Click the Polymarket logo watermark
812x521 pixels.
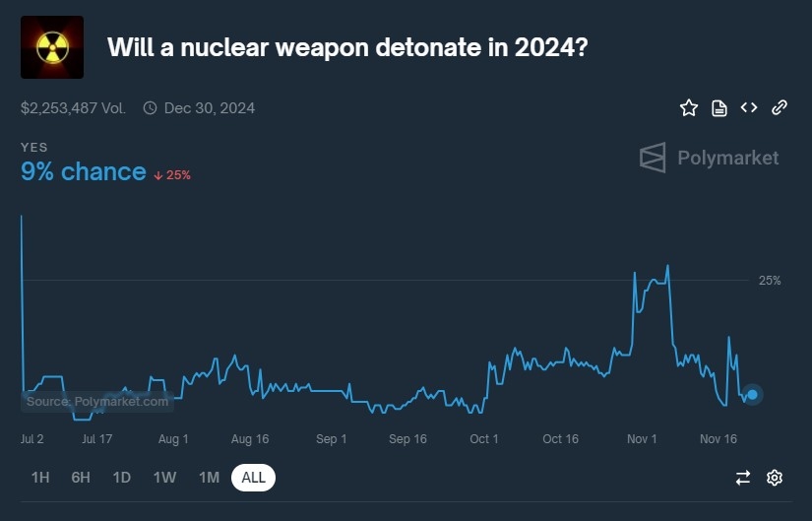[x=709, y=158]
